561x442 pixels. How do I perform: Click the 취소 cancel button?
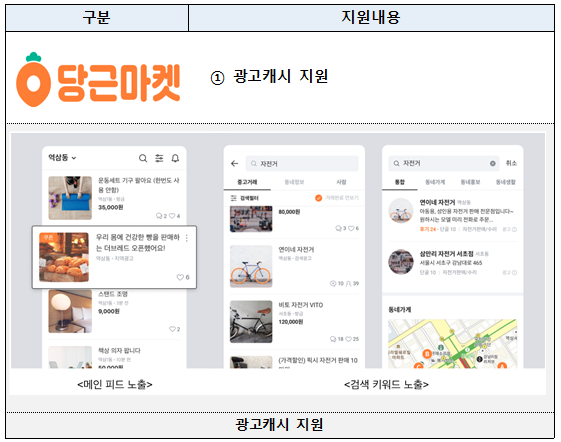pyautogui.click(x=511, y=163)
